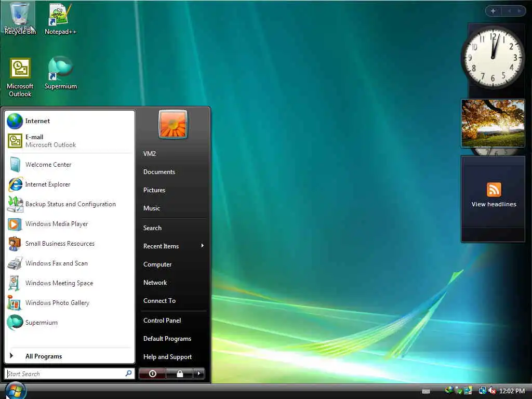Image resolution: width=532 pixels, height=399 pixels.
Task: Click the E-mail Outlook icon in Start menu
Action: tap(15, 141)
